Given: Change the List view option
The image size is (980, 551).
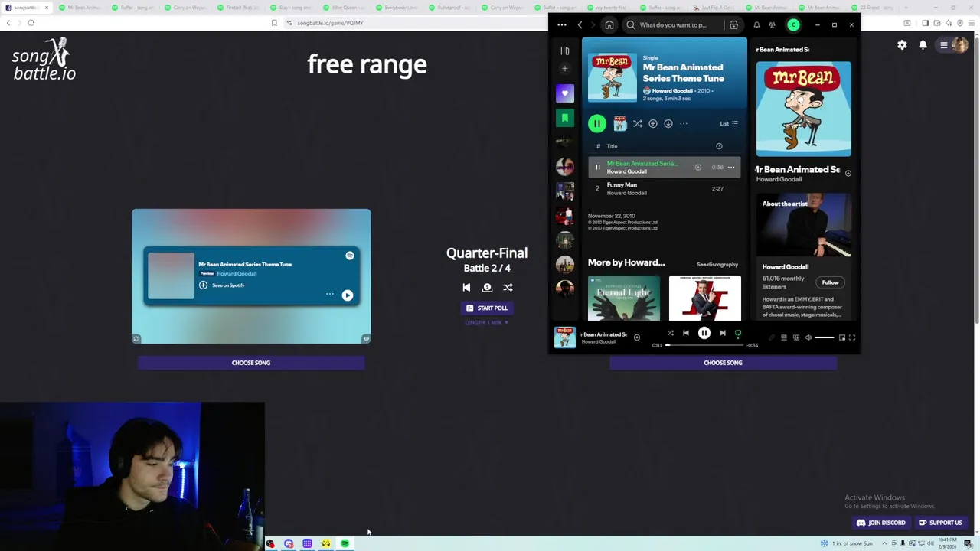Looking at the screenshot, I should tap(729, 123).
